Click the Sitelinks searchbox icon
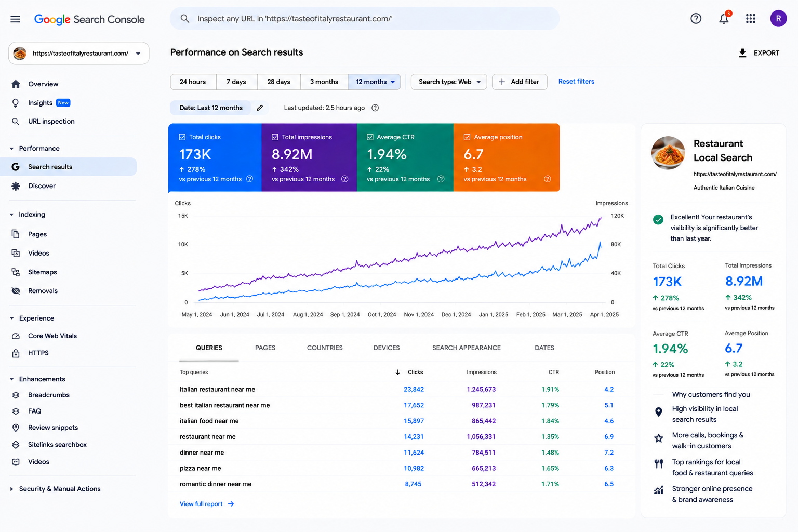 16,445
